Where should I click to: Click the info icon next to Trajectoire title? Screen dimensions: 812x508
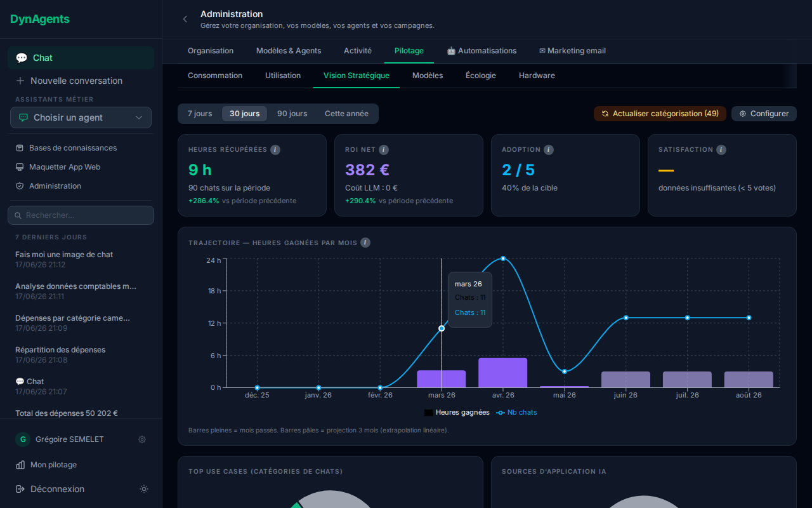(365, 243)
